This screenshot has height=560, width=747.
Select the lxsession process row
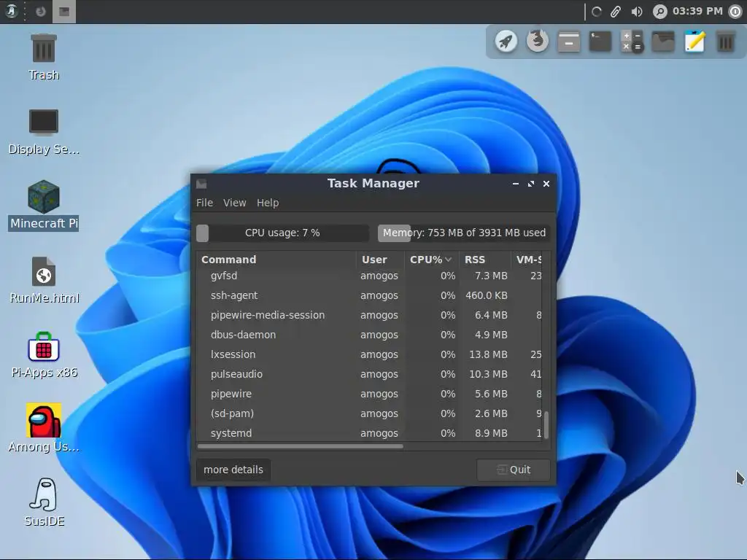[369, 354]
